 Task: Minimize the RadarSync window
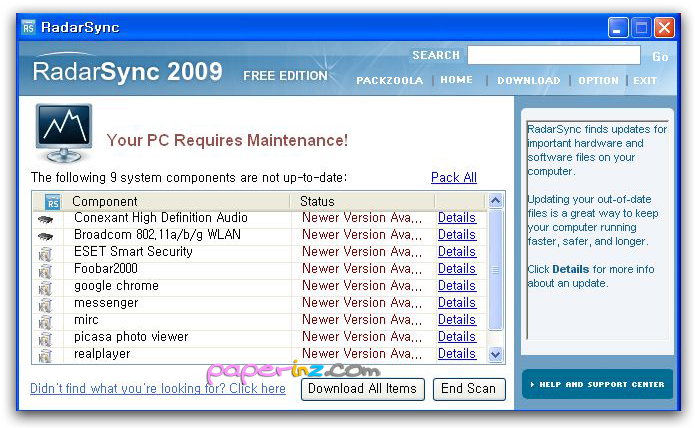point(618,27)
